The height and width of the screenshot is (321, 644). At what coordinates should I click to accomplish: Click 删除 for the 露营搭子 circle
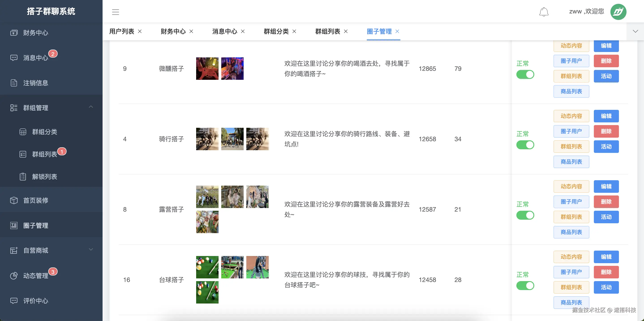606,202
